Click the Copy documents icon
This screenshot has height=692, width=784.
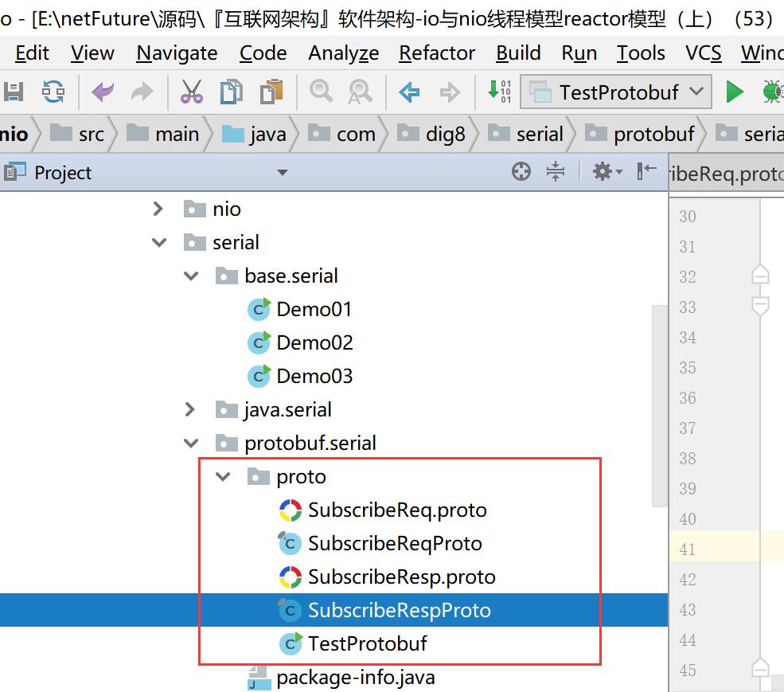pyautogui.click(x=232, y=92)
